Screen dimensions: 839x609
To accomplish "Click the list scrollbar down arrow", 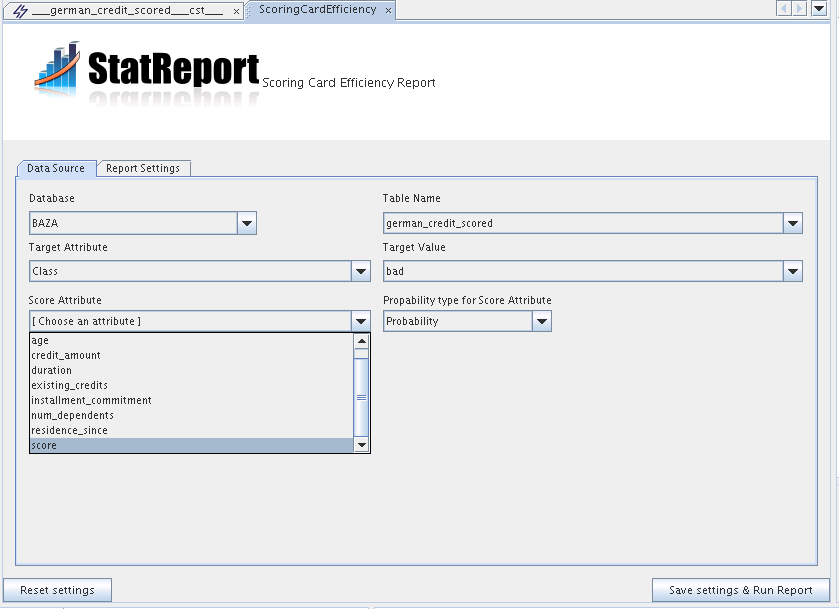I will point(362,445).
